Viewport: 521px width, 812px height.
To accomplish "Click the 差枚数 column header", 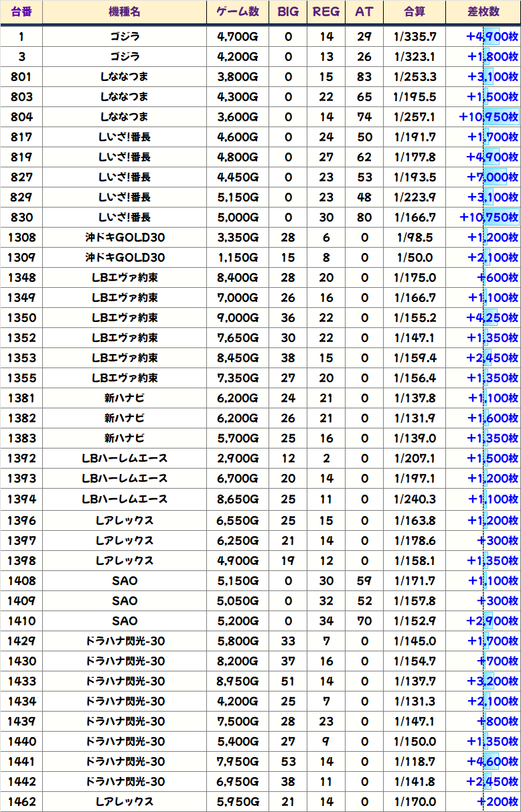I will [483, 12].
